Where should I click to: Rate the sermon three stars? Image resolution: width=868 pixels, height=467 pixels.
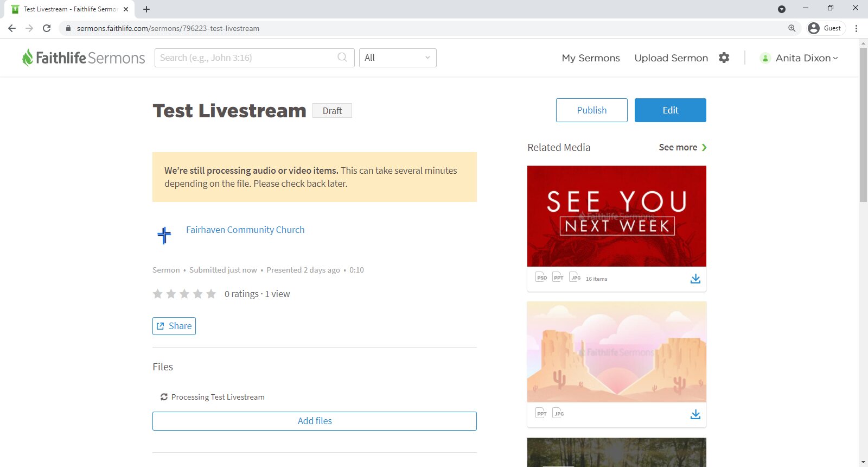pyautogui.click(x=184, y=294)
